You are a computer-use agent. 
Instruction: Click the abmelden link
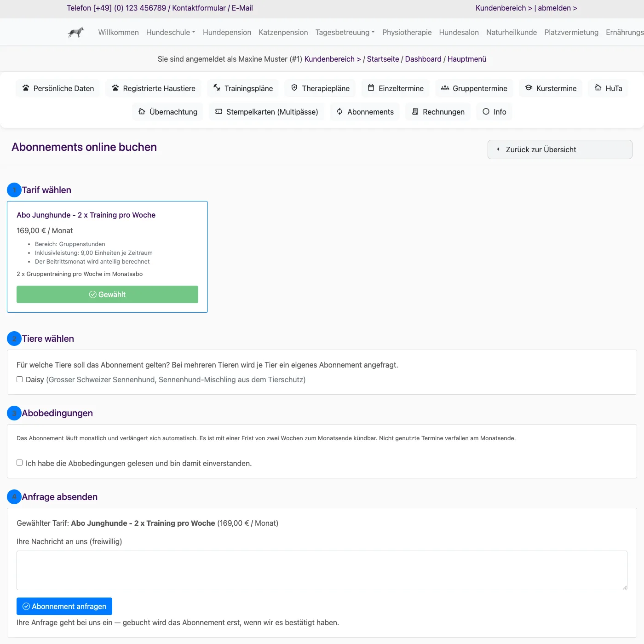558,8
